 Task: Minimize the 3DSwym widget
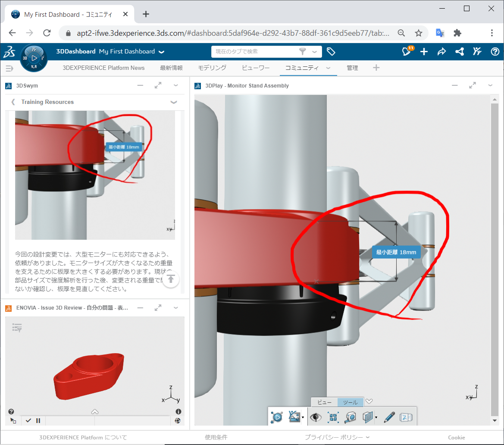coord(140,85)
